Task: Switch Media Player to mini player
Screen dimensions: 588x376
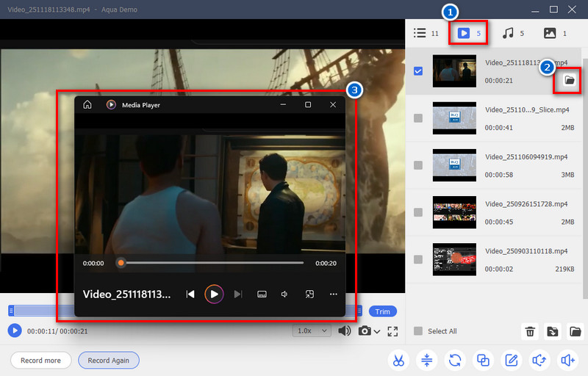Action: pos(309,294)
